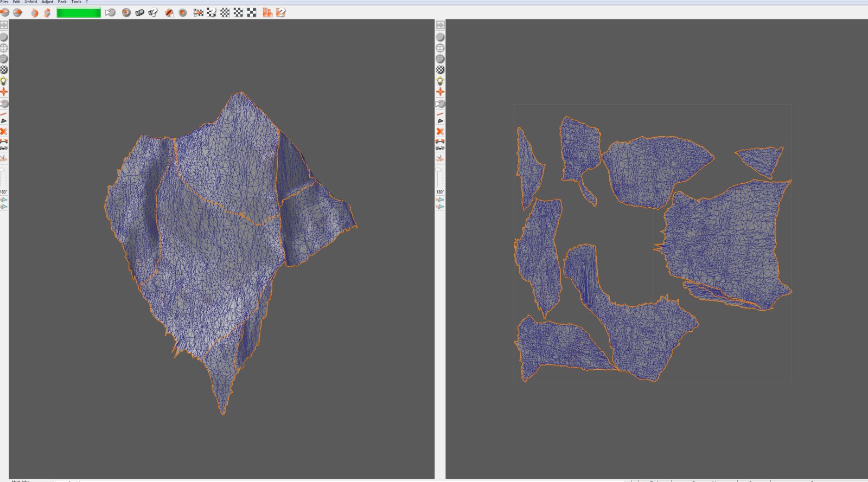The width and height of the screenshot is (868, 482).
Task: Click the orange blocks with question mark icon
Action: coord(280,12)
